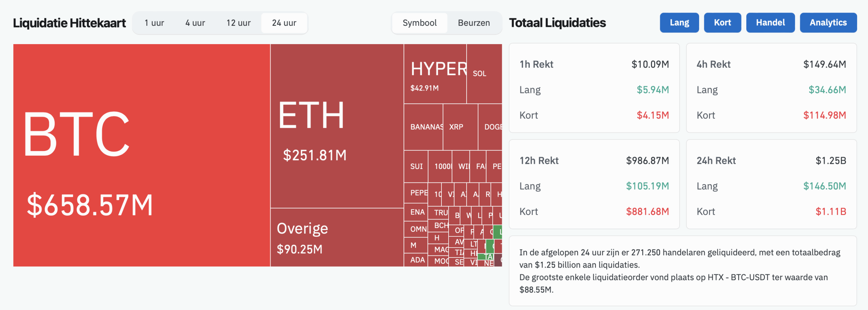Select the DOGE heatmap tile
The height and width of the screenshot is (310, 868).
[x=490, y=127]
